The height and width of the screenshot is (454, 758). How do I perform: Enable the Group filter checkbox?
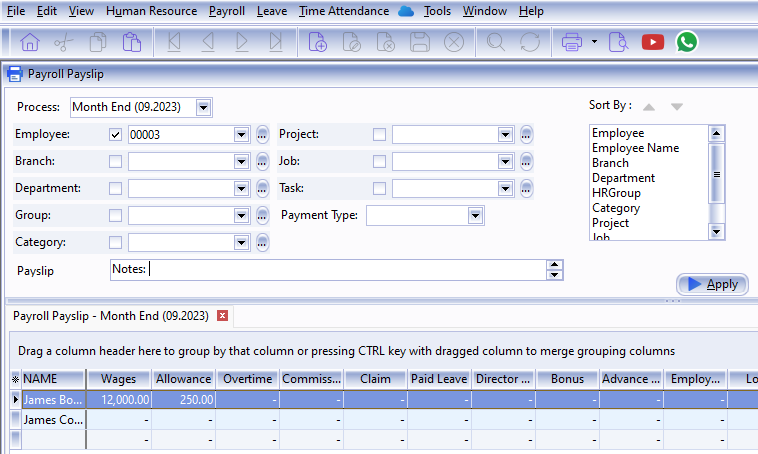point(115,216)
